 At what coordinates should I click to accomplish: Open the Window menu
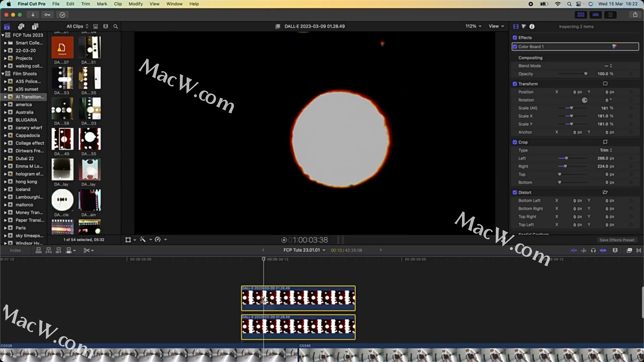[174, 4]
